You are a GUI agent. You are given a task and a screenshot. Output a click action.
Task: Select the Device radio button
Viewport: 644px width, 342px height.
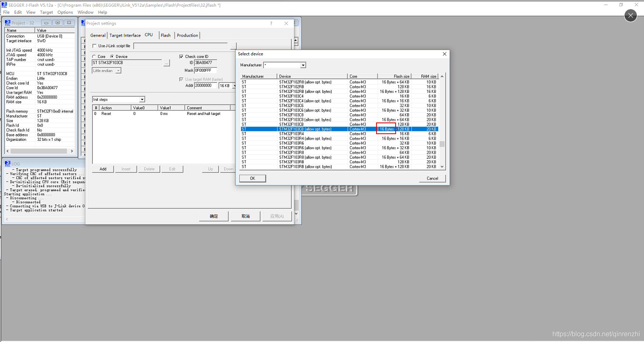tap(112, 57)
